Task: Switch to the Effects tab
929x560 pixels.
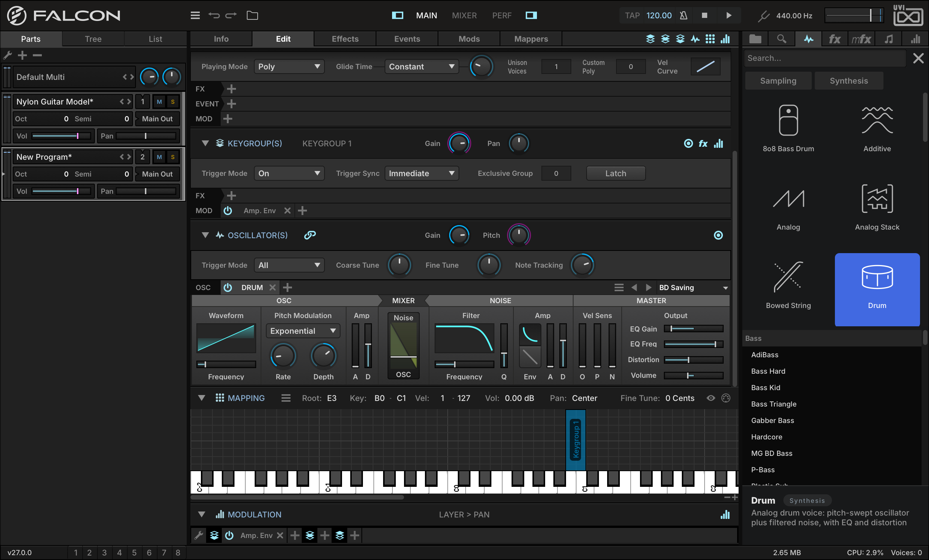Action: point(345,39)
